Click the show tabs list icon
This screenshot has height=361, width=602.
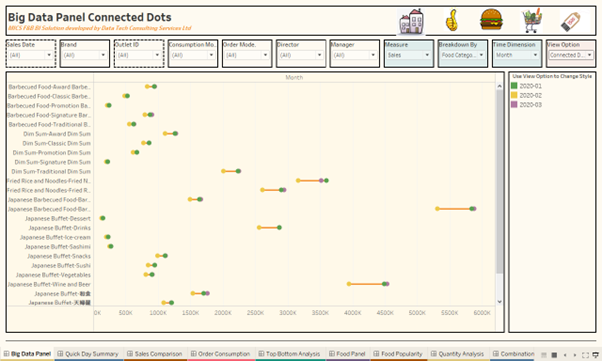pyautogui.click(x=544, y=354)
